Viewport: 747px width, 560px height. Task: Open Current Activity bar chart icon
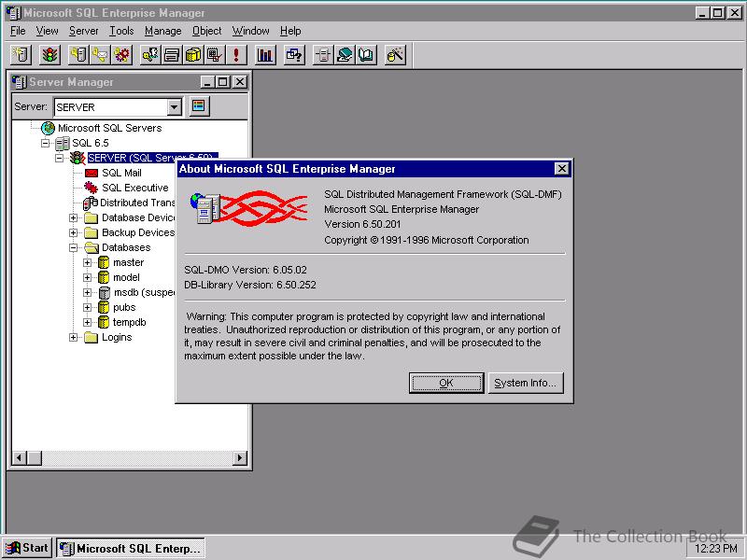(265, 55)
